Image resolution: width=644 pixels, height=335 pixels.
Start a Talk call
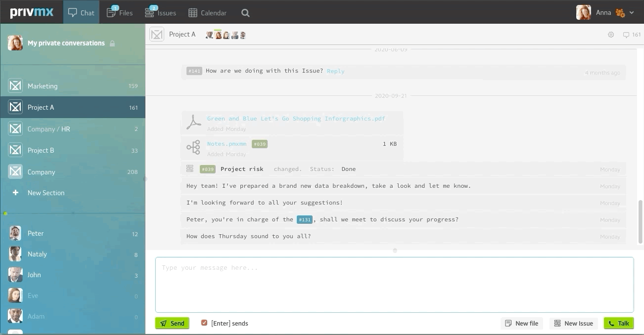(x=619, y=323)
